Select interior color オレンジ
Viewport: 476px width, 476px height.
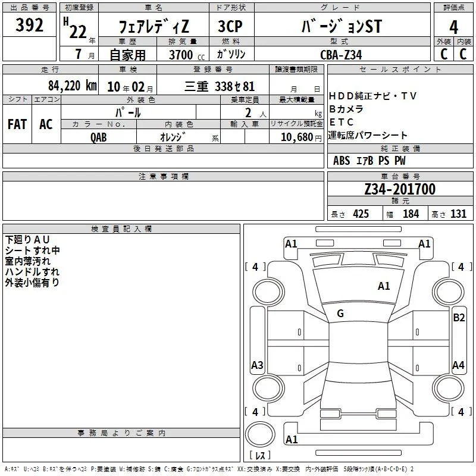pyautogui.click(x=173, y=137)
